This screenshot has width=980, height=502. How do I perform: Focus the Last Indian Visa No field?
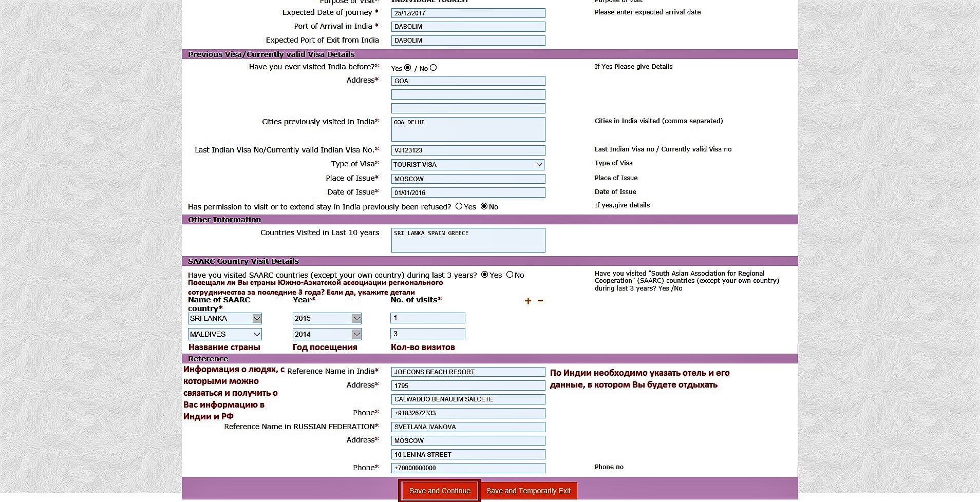coord(468,150)
